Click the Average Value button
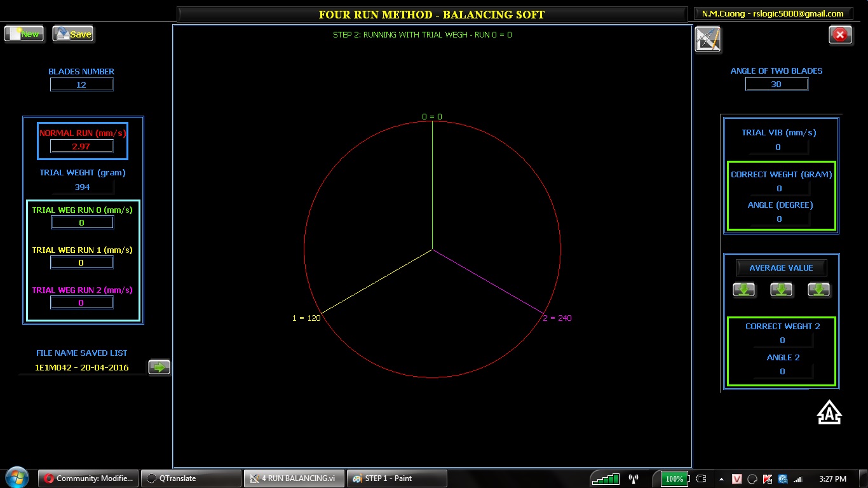868x488 pixels. click(781, 268)
